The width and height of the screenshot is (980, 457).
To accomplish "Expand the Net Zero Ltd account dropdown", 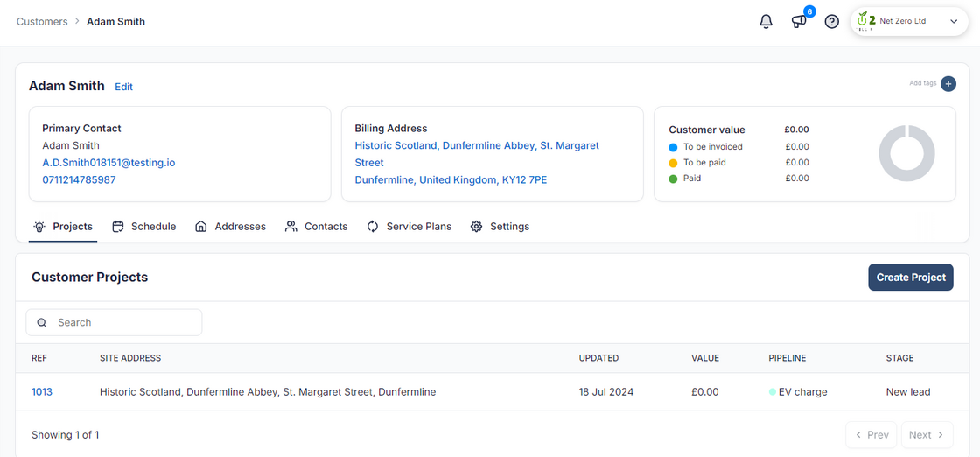I will [x=953, y=22].
